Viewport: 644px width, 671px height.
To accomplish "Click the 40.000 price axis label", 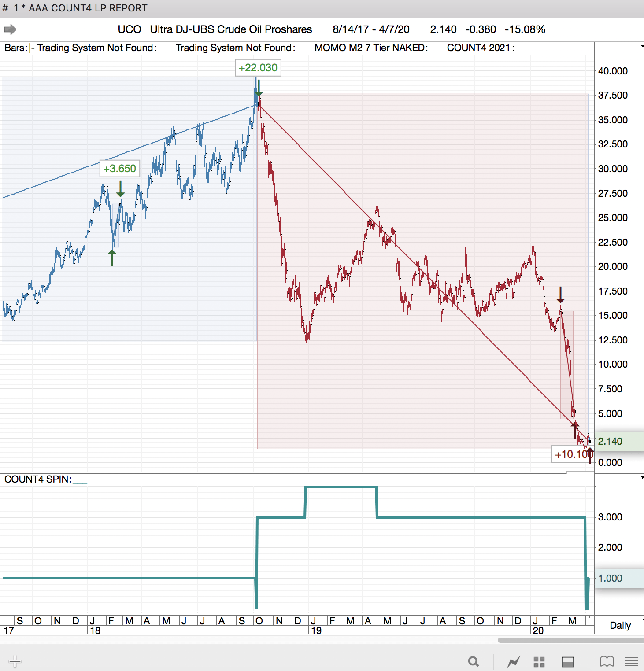I will (x=613, y=71).
